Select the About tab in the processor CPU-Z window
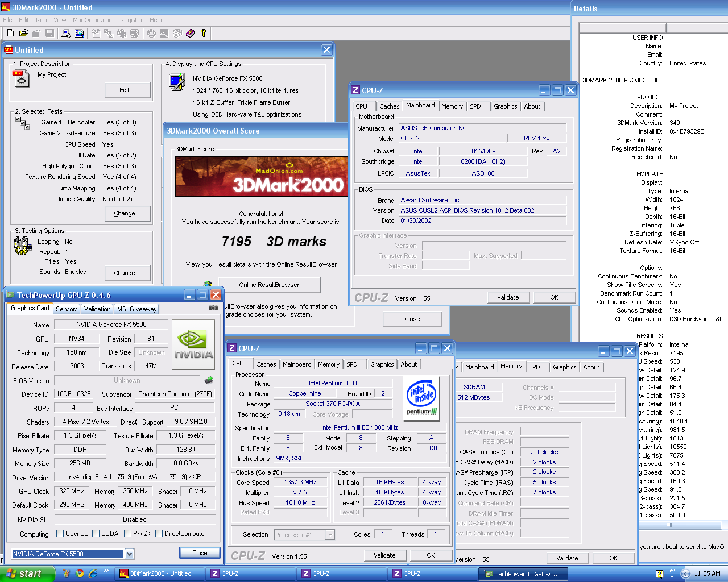The image size is (728, 582). click(x=408, y=364)
